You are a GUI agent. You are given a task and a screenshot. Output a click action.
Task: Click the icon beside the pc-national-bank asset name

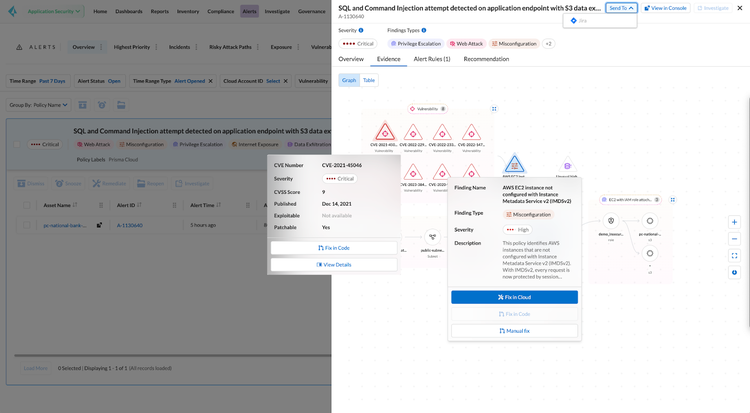99,225
